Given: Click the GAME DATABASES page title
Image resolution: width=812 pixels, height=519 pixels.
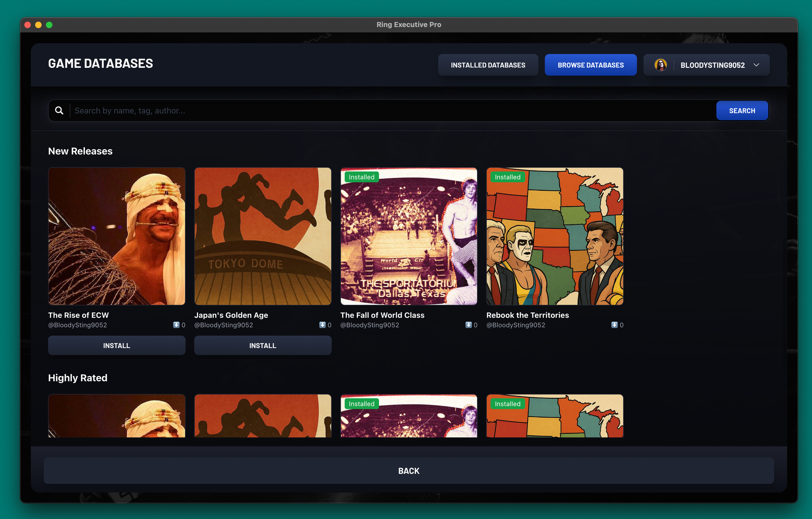Looking at the screenshot, I should 101,63.
